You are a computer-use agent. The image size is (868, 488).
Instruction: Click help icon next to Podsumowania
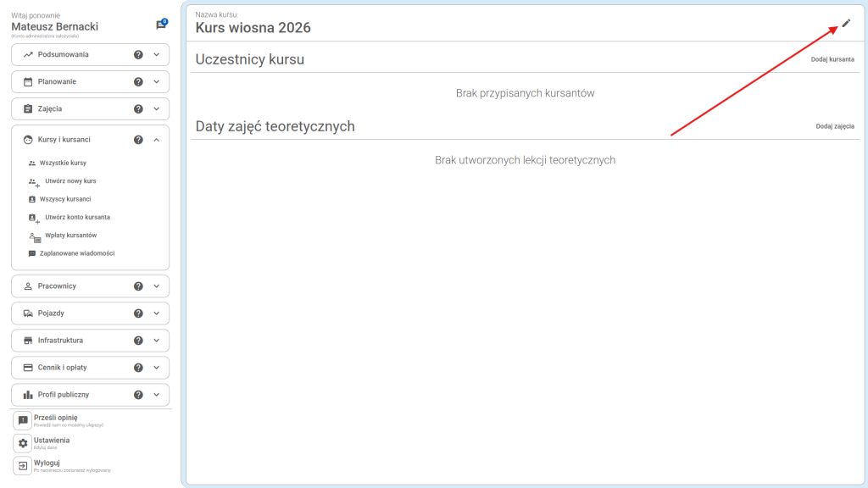pyautogui.click(x=138, y=55)
